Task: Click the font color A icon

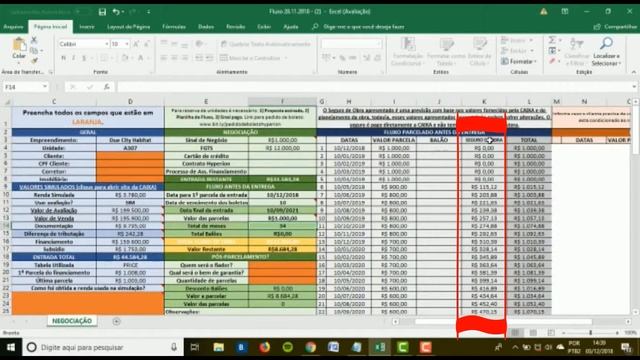Action: pos(140,58)
